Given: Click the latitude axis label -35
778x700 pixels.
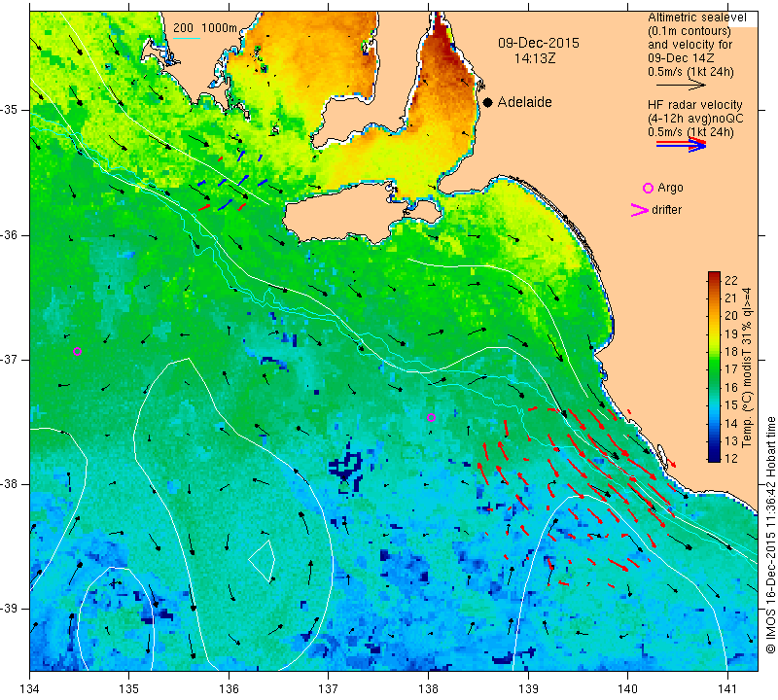Looking at the screenshot, I should pos(10,110).
